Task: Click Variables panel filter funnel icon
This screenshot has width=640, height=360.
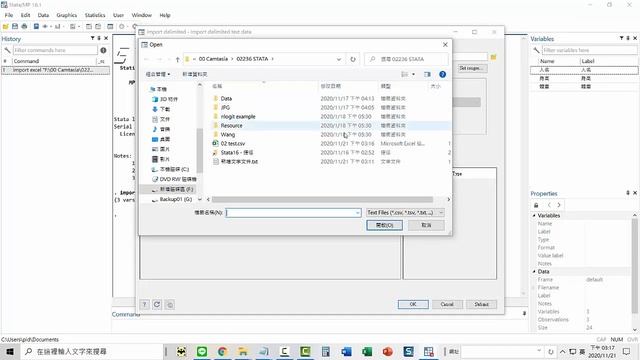Action: [621, 38]
